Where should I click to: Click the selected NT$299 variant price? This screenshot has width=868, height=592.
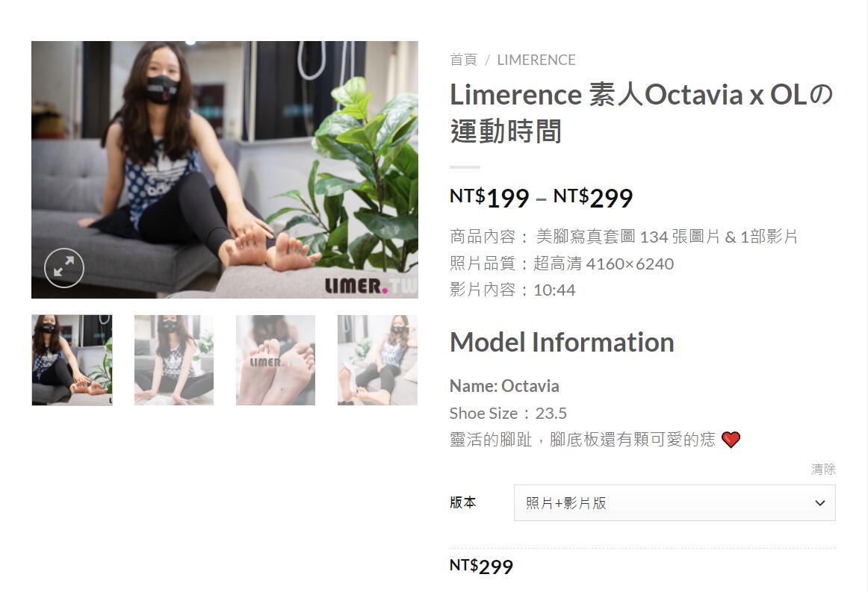[x=481, y=566]
